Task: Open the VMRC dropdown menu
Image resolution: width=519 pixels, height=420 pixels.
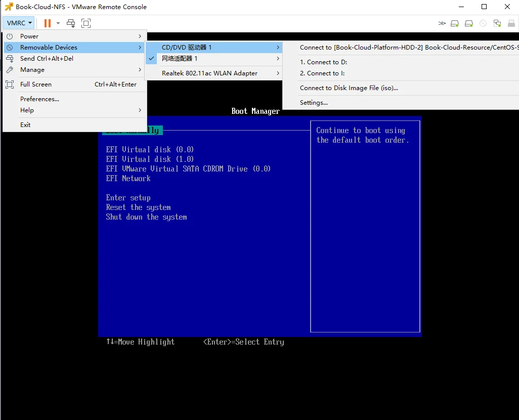Action: tap(19, 23)
